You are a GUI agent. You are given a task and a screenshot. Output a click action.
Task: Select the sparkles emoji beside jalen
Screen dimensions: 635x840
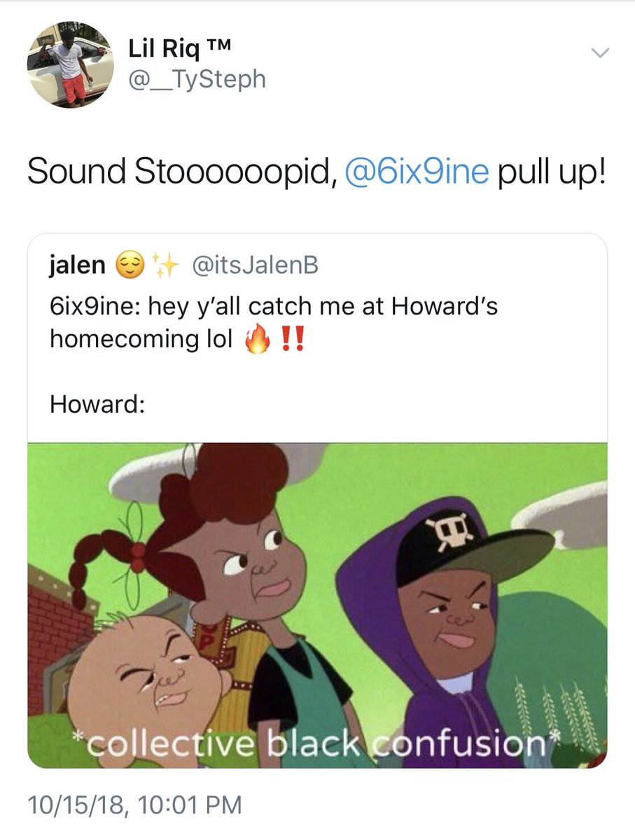167,266
